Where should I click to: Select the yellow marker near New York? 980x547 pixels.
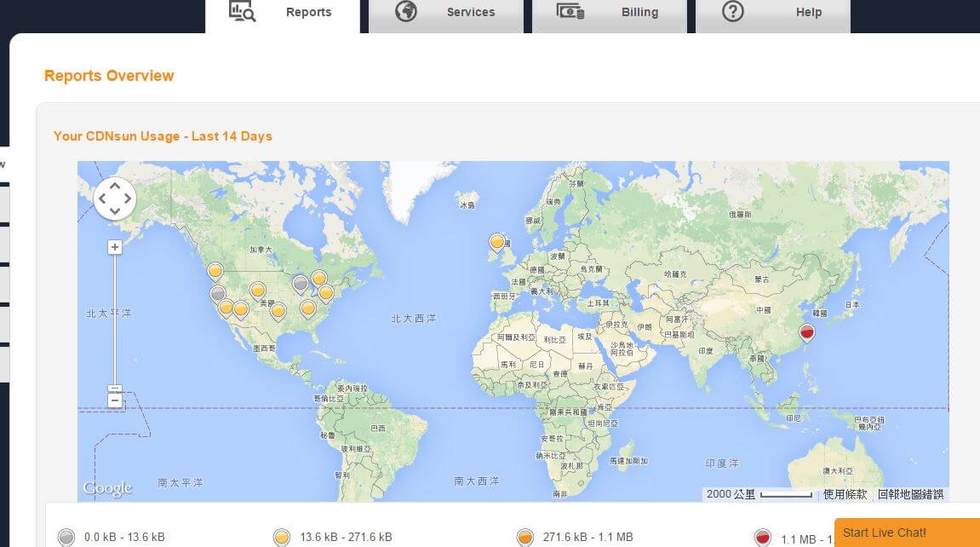[325, 293]
